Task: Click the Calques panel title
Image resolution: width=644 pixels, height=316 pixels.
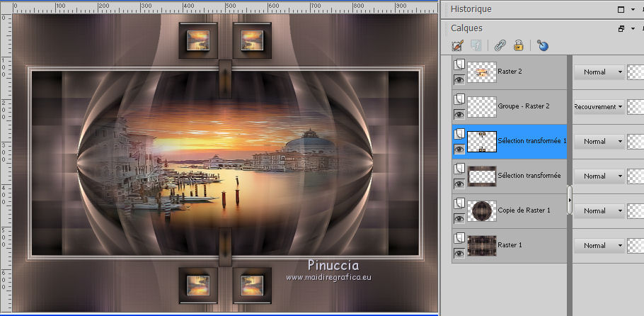Action: point(466,28)
